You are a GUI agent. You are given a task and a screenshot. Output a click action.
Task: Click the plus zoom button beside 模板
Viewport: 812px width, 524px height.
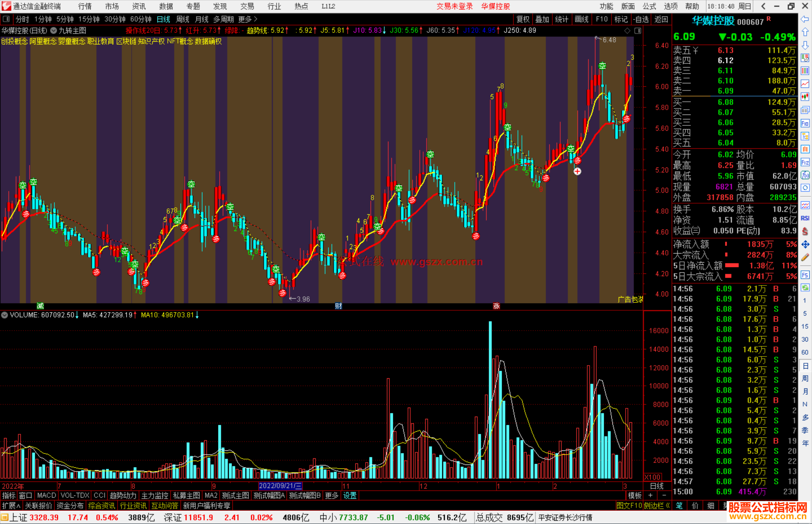(651, 495)
